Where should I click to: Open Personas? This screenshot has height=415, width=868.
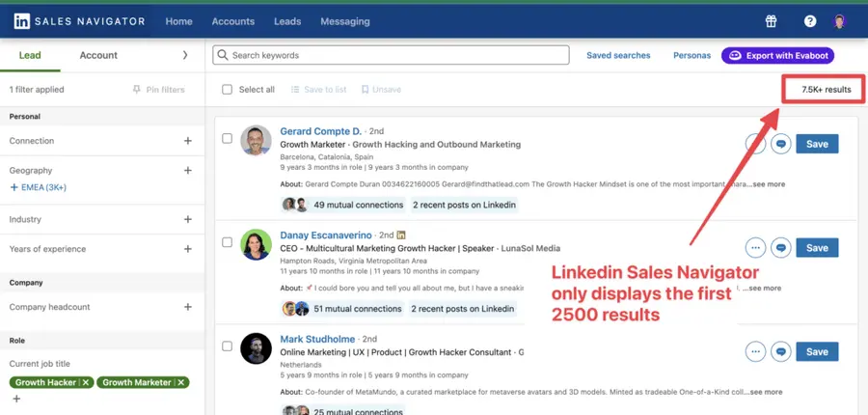point(692,55)
